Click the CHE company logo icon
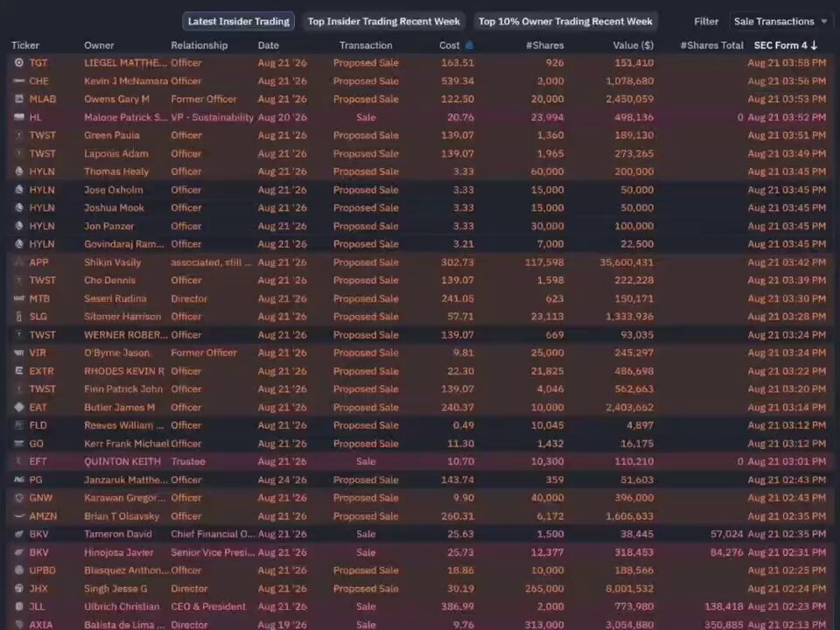Viewport: 840px width, 630px height. tap(18, 80)
